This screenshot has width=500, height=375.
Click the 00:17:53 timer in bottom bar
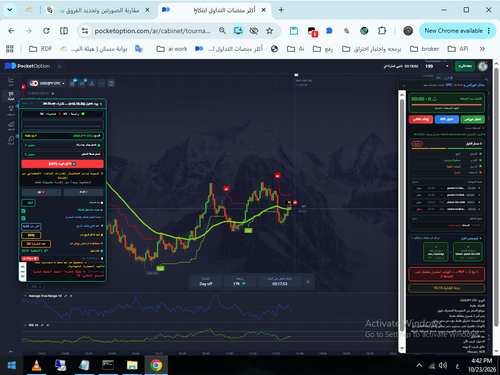279,282
